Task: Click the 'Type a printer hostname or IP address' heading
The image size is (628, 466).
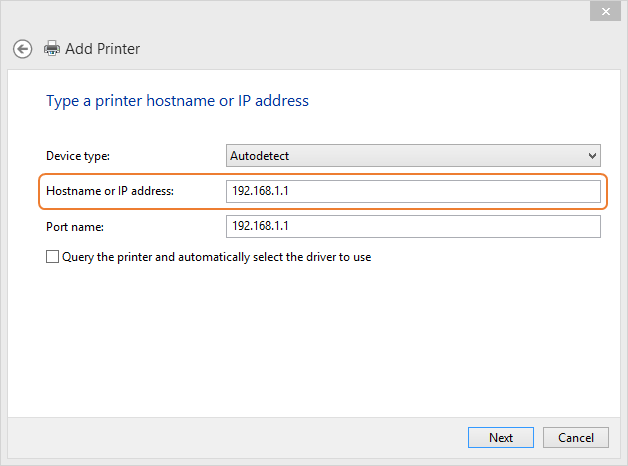Action: [177, 101]
